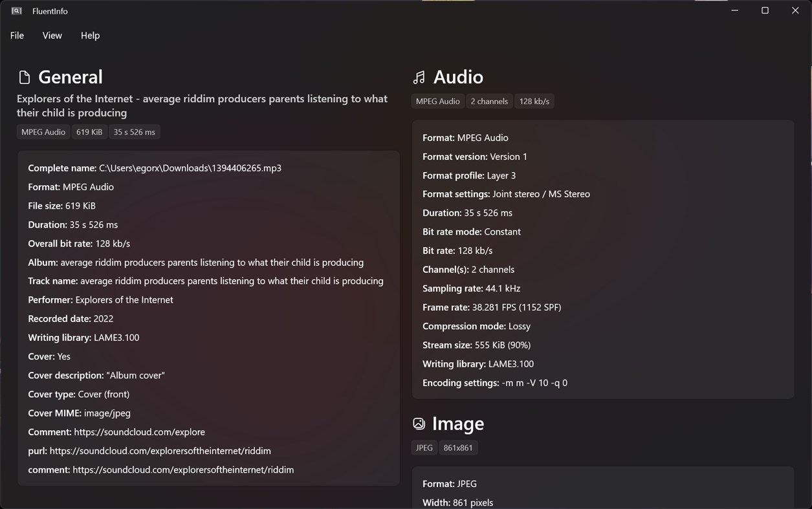812x509 pixels.
Task: Select the 128 kb/s bitrate badge
Action: (534, 101)
